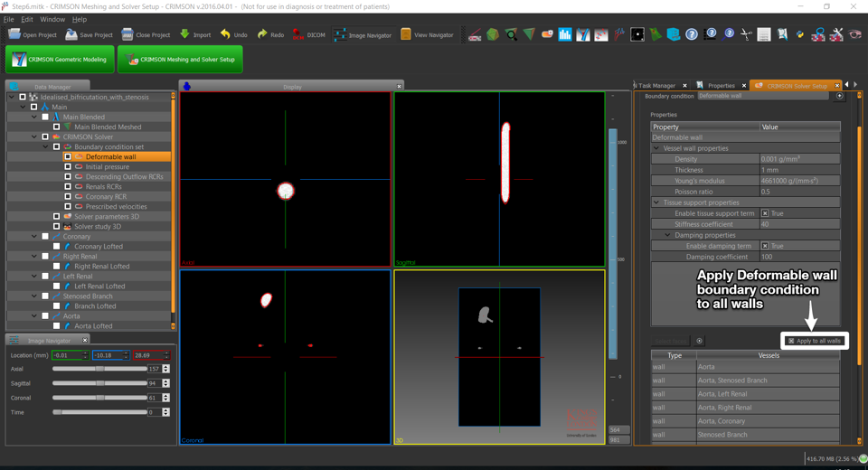Toggle visibility checkbox for Coronary Lofted
The height and width of the screenshot is (470, 868).
pyautogui.click(x=56, y=247)
